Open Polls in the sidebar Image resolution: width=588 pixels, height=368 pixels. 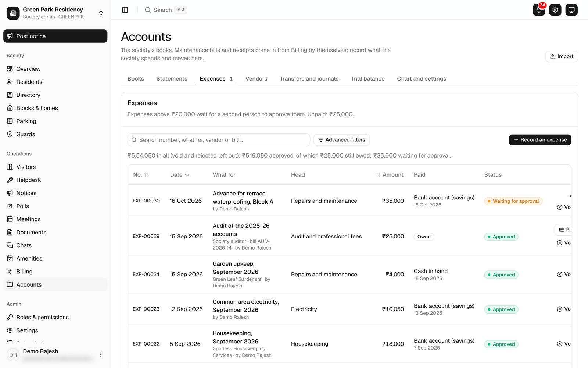(55, 206)
